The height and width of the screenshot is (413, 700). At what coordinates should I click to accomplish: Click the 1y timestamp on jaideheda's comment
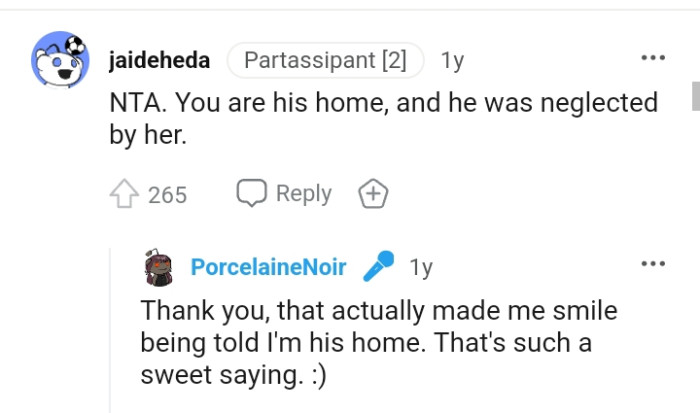click(452, 61)
